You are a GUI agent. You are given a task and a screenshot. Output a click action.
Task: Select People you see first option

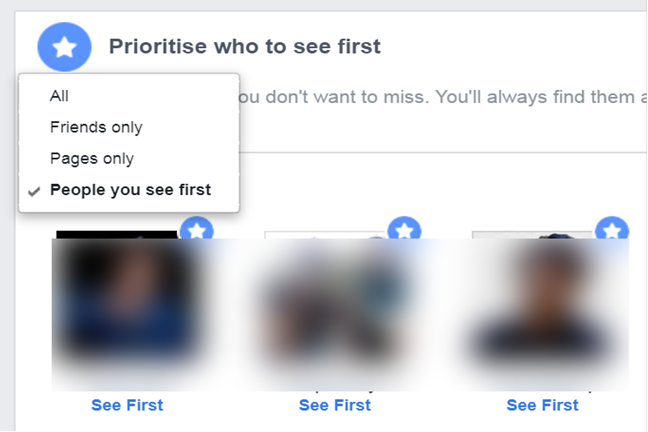[130, 190]
